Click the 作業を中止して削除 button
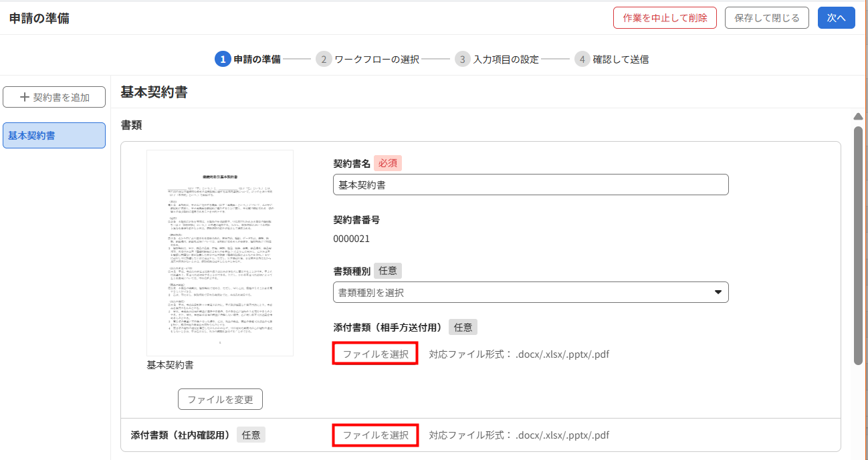Screen dimensions: 868x460 coord(665,18)
